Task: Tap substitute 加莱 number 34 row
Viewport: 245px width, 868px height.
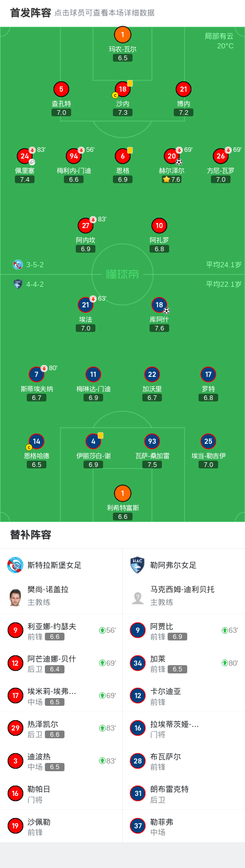Action: pos(184,663)
